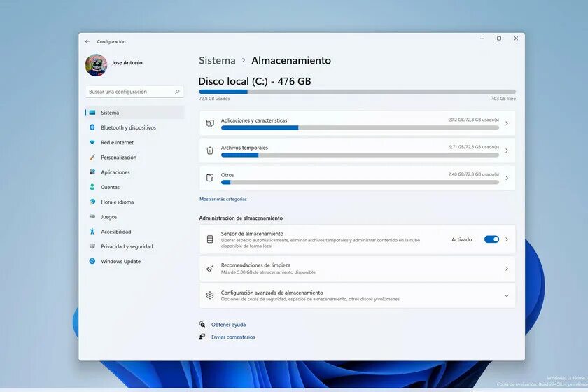This screenshot has width=588, height=392.
Task: Click the Otros category icon
Action: tap(210, 177)
